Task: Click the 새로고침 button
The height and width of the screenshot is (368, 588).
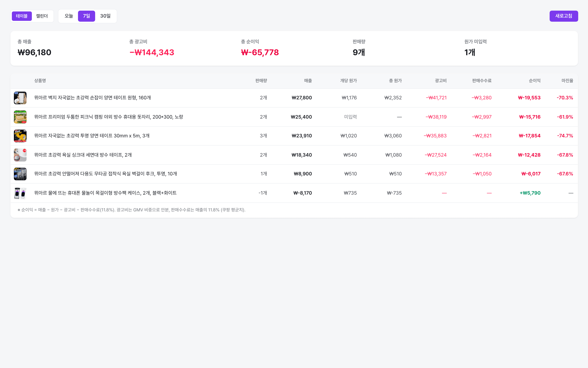Action: tap(564, 16)
